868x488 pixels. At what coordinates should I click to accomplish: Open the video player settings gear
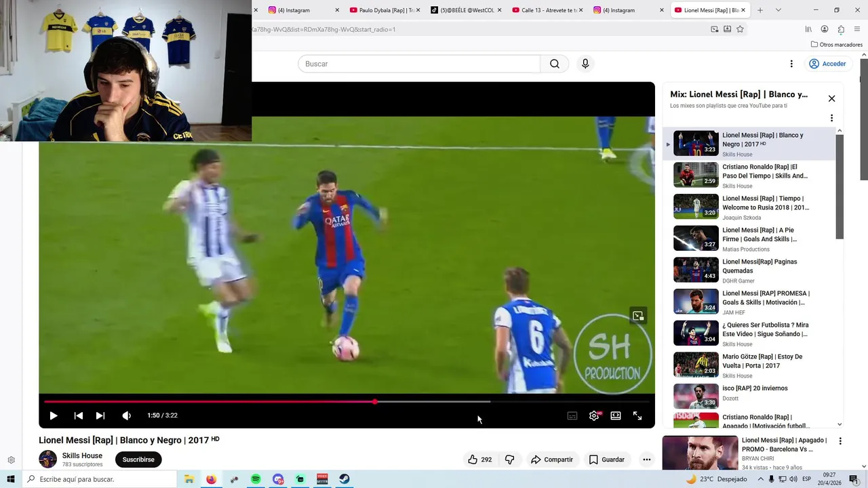click(x=594, y=415)
